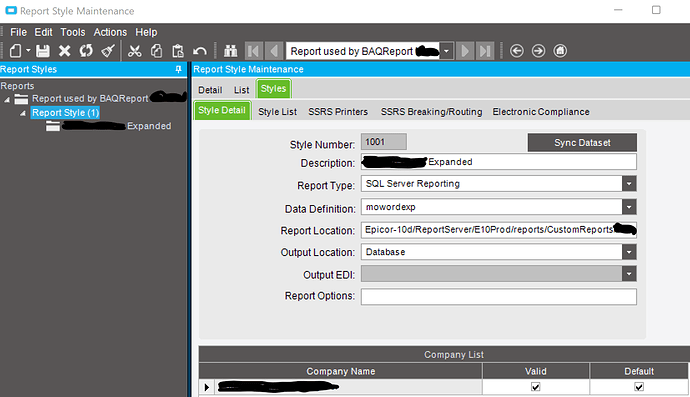Delete record using the X toolbar icon
The height and width of the screenshot is (397, 690).
tap(65, 51)
